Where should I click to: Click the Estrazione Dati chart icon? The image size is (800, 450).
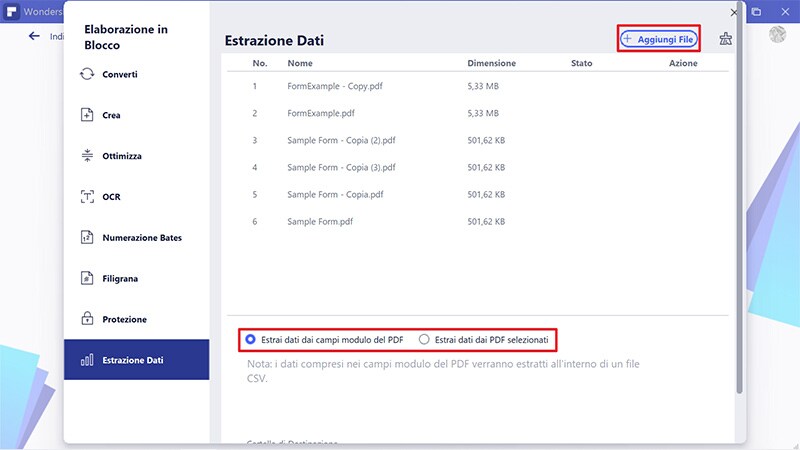point(87,360)
